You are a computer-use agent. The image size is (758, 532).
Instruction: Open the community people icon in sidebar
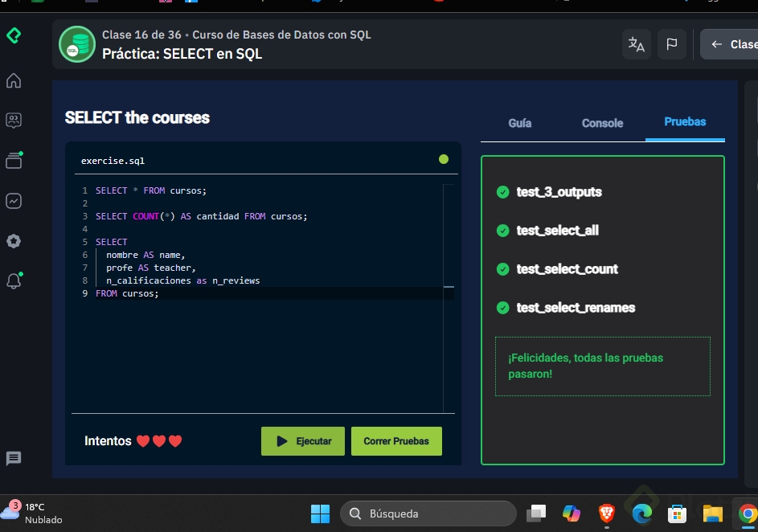click(x=14, y=121)
